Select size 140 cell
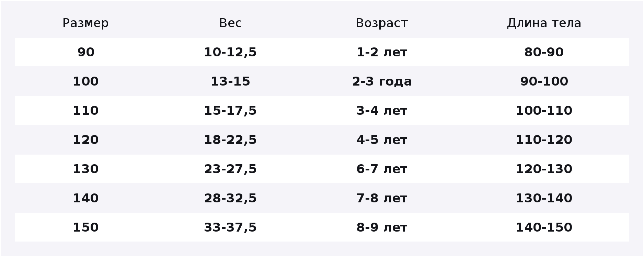 [86, 198]
